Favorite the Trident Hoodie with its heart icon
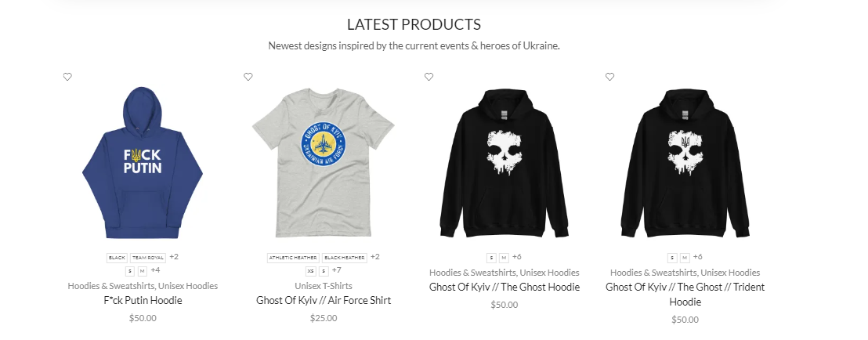This screenshot has width=868, height=340. 609,77
